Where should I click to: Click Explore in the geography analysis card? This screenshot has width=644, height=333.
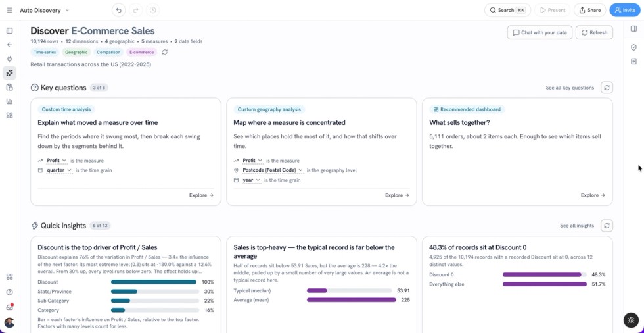pyautogui.click(x=397, y=195)
